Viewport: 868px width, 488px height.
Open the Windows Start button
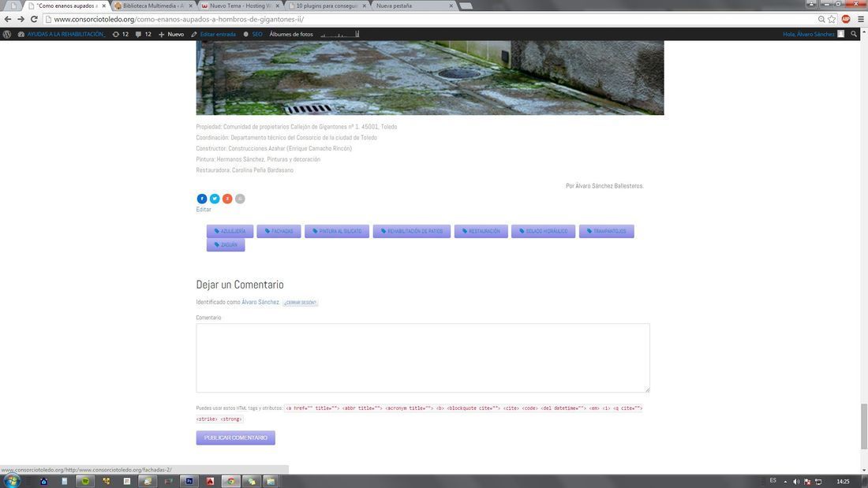tap(11, 481)
